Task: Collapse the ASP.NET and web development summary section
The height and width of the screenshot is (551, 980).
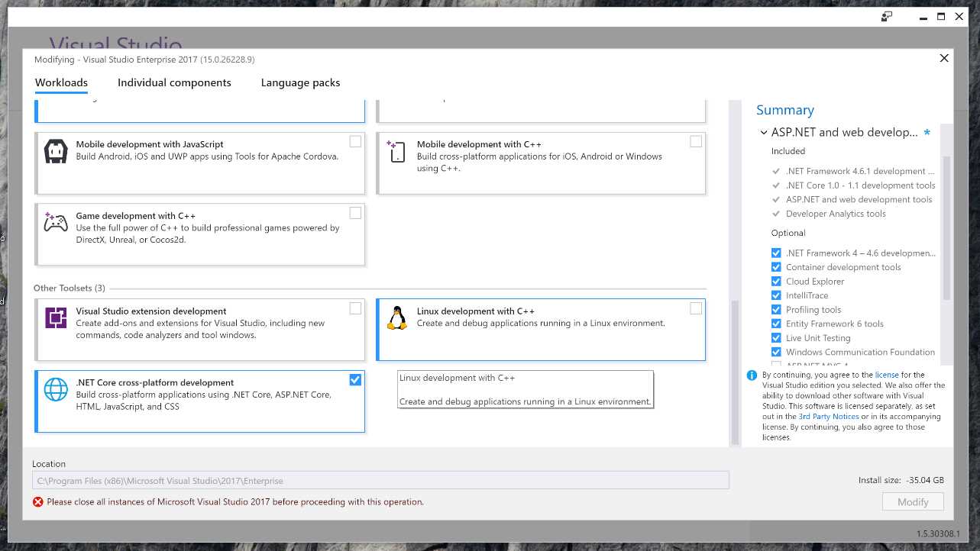Action: point(764,132)
